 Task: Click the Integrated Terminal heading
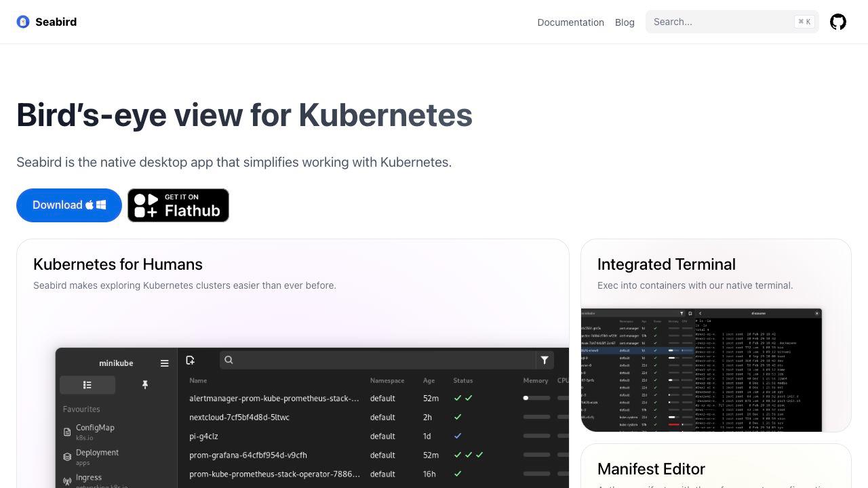(667, 264)
